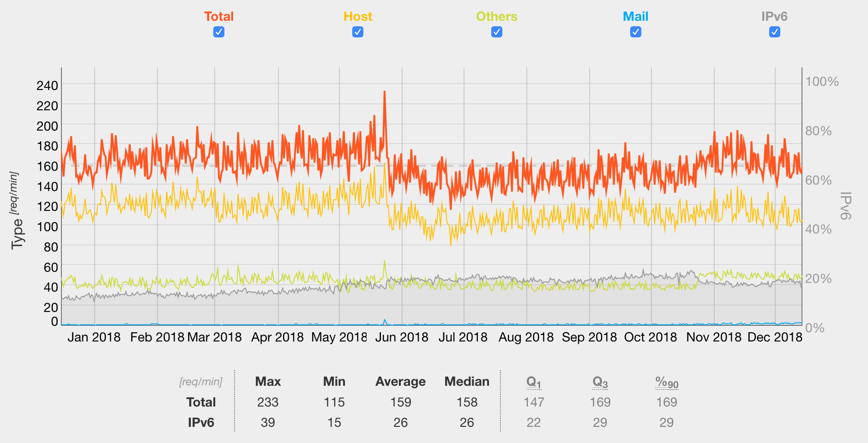Click the %90 percentile column header
The width and height of the screenshot is (868, 443).
pyautogui.click(x=667, y=382)
